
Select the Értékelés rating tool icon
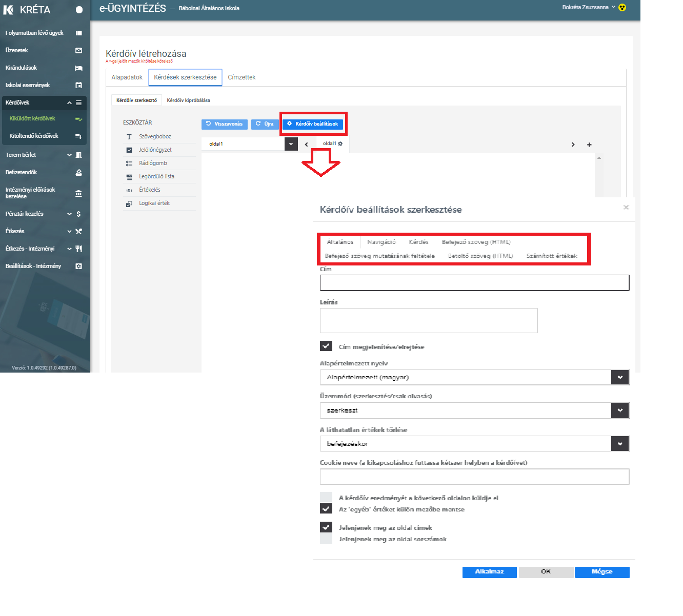pyautogui.click(x=129, y=190)
